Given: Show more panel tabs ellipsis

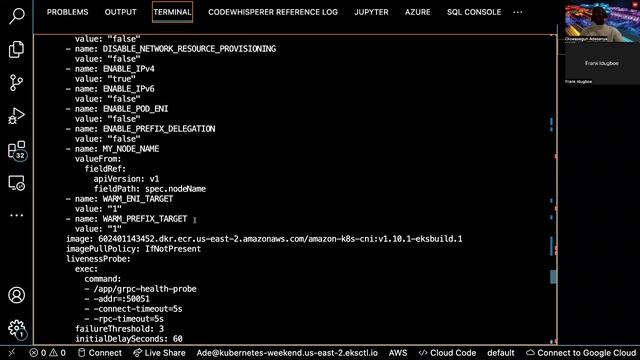Looking at the screenshot, I should point(518,12).
